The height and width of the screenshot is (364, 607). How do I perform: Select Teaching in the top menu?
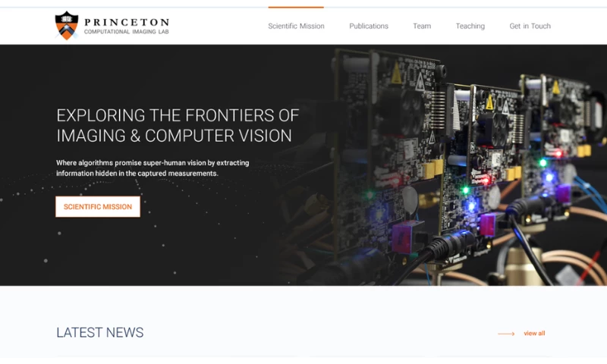470,26
